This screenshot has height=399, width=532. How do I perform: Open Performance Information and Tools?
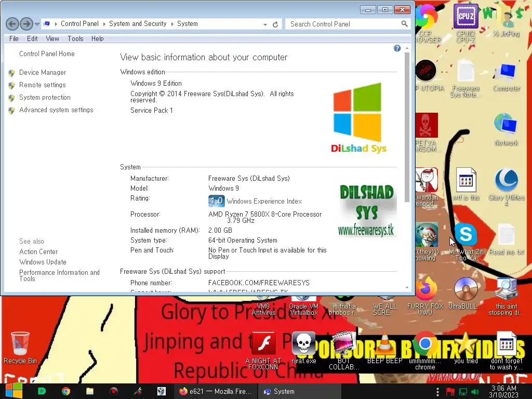click(x=59, y=275)
